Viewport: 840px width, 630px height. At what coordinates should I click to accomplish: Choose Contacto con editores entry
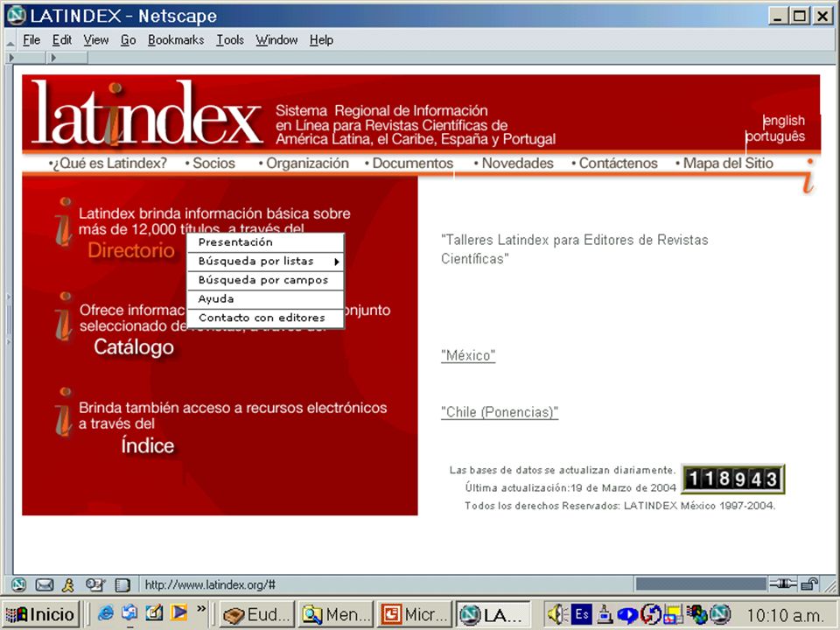(265, 318)
